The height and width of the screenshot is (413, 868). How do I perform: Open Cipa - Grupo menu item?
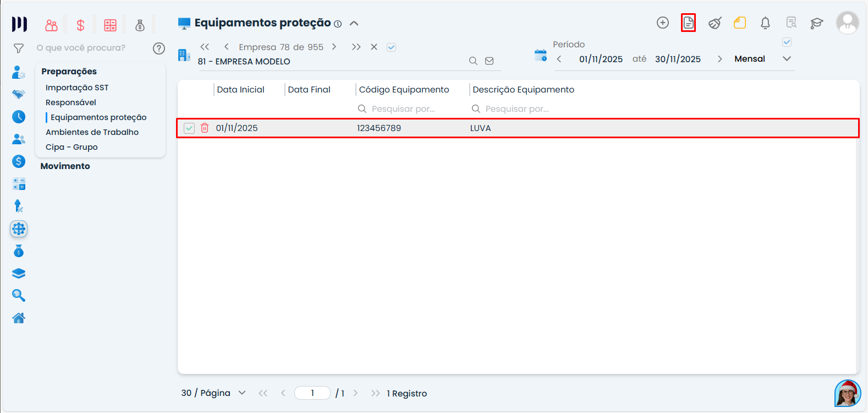[72, 147]
